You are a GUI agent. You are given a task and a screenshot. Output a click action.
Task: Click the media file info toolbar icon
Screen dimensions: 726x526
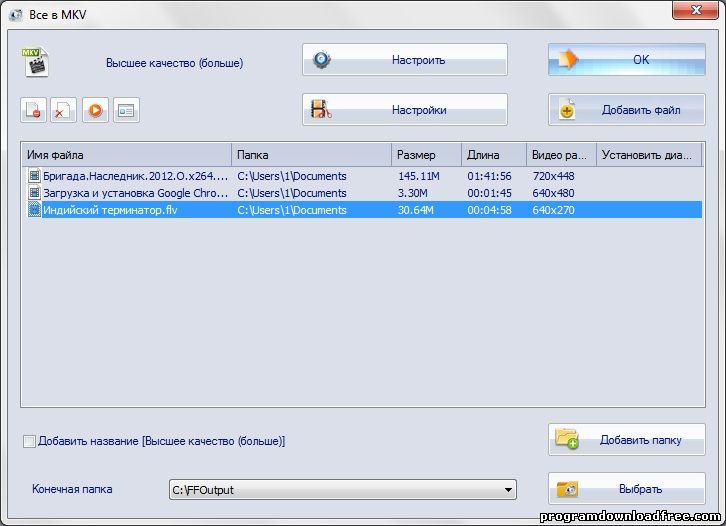point(126,110)
